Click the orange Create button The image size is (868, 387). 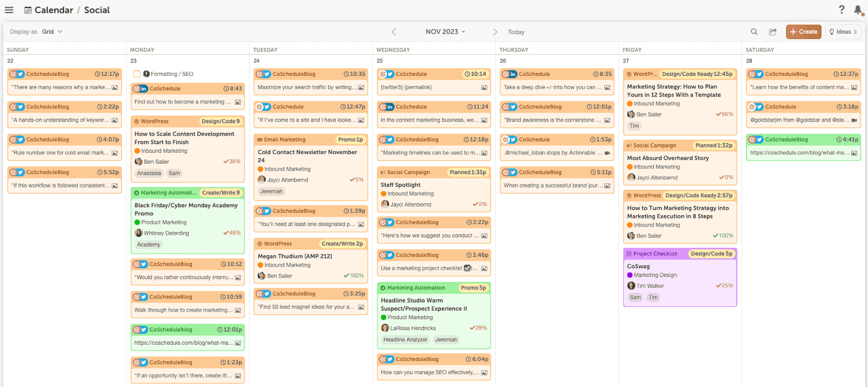click(803, 32)
